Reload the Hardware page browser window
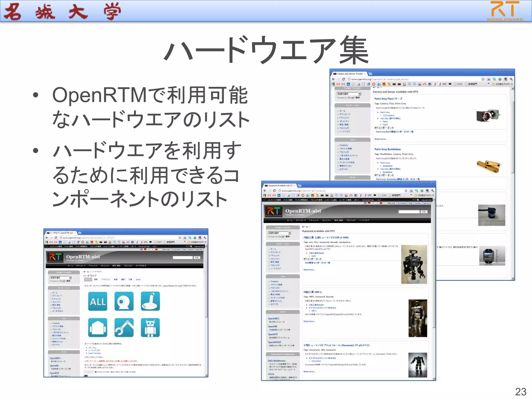The width and height of the screenshot is (532, 399). (x=56, y=238)
